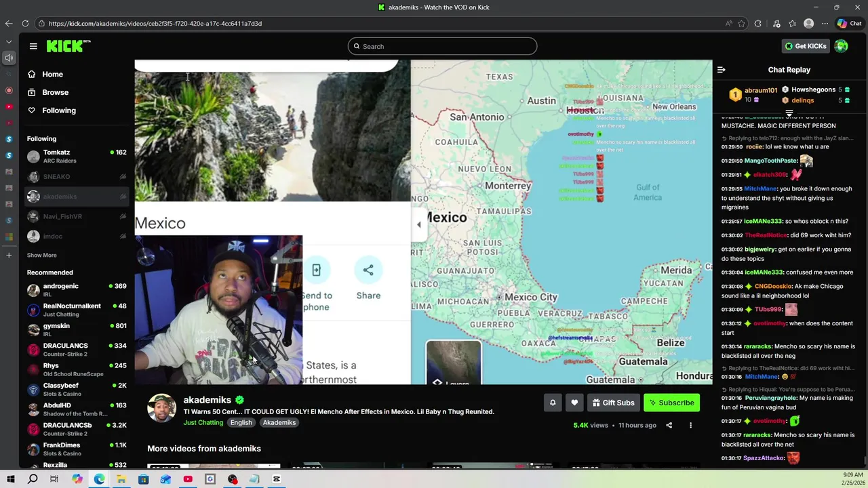Open recommended channel gymskin

[77, 330]
